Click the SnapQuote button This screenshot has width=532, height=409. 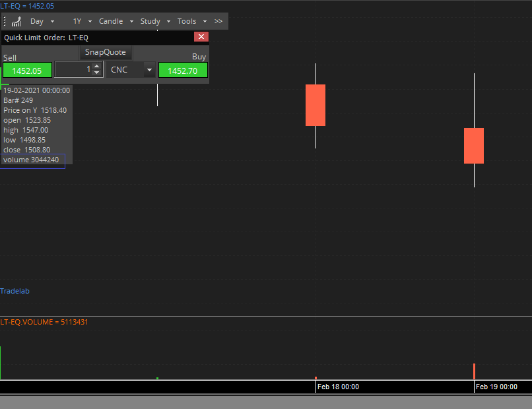[106, 52]
